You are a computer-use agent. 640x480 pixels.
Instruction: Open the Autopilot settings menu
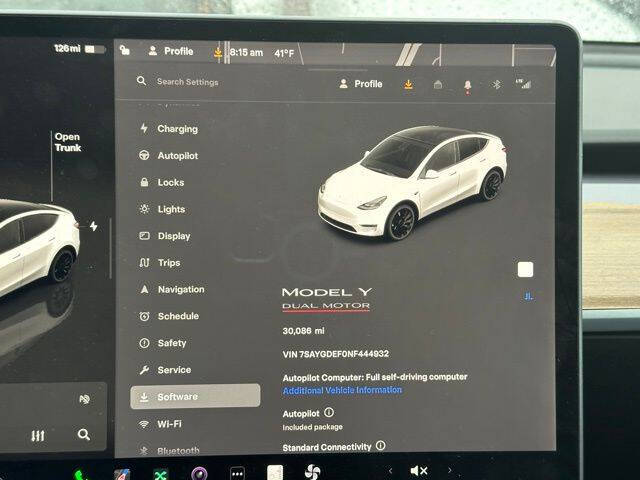click(x=169, y=156)
